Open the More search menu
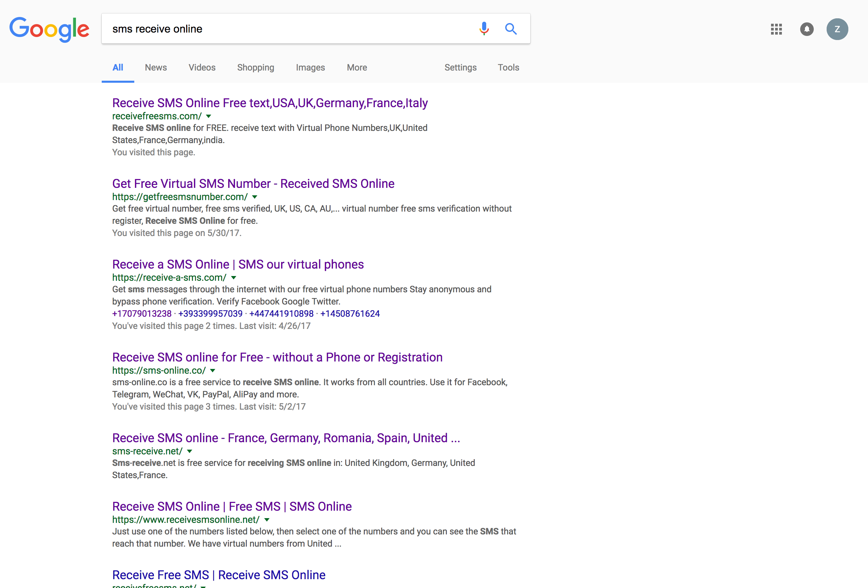The height and width of the screenshot is (588, 868). click(357, 67)
